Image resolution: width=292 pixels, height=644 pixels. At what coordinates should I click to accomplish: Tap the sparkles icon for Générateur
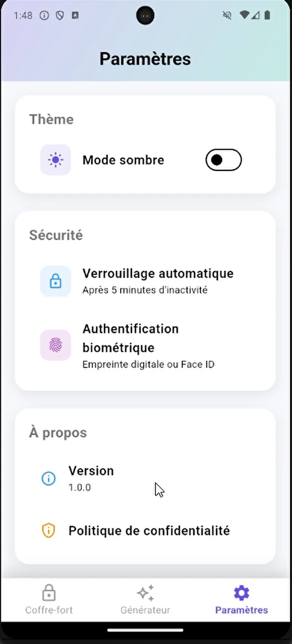click(145, 593)
